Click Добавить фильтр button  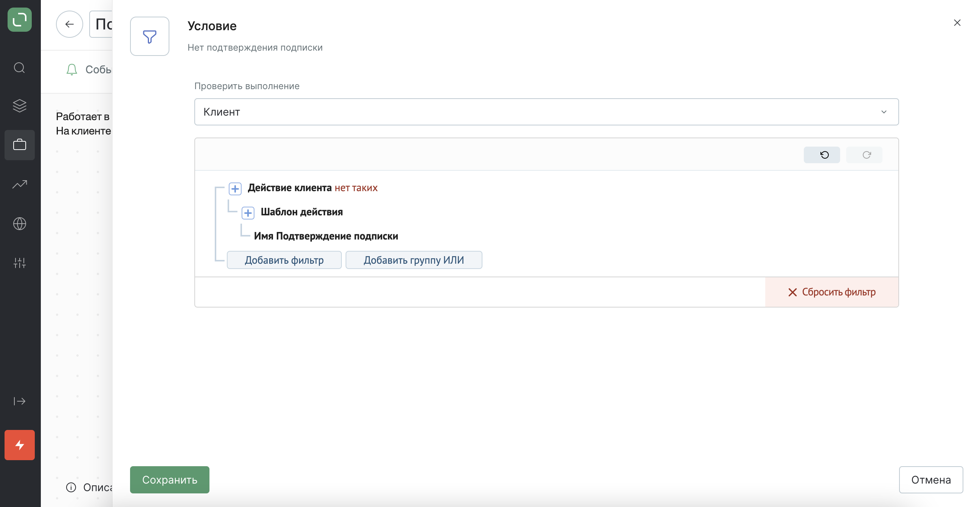(x=284, y=260)
